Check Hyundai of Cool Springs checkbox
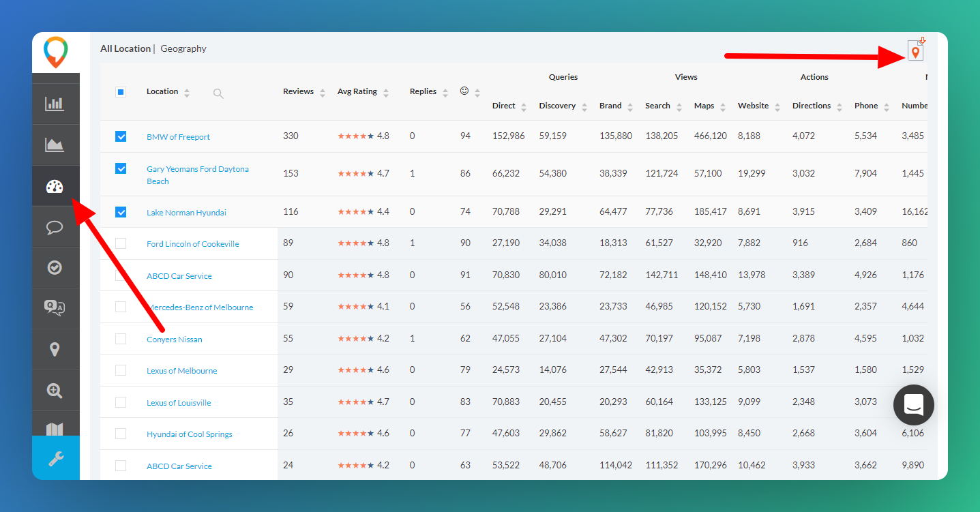The height and width of the screenshot is (512, 980). (x=121, y=434)
